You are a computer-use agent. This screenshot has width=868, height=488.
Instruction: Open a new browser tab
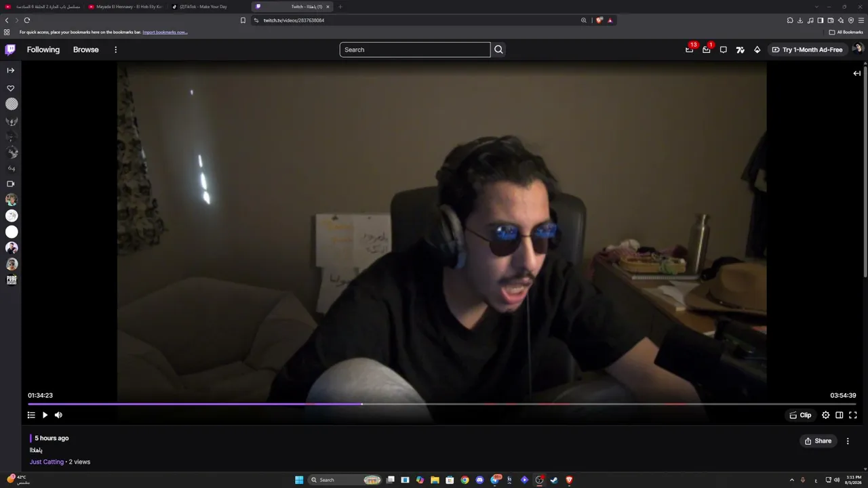pyautogui.click(x=340, y=7)
